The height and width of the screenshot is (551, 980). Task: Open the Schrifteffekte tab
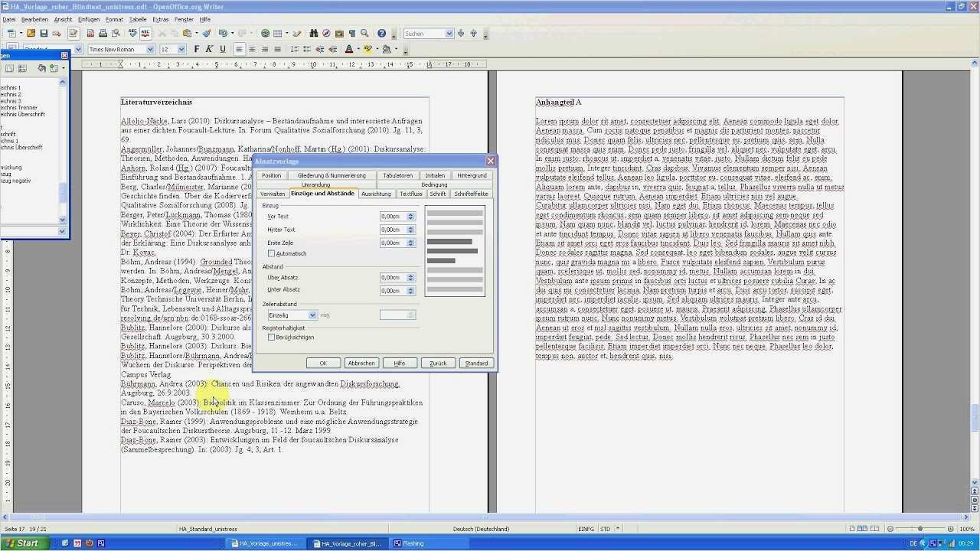pyautogui.click(x=471, y=194)
